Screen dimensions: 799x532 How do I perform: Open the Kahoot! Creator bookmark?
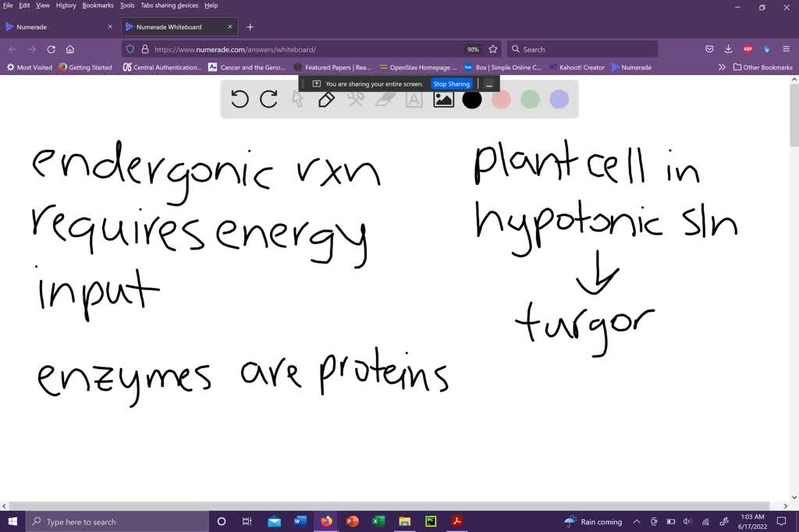click(x=577, y=67)
